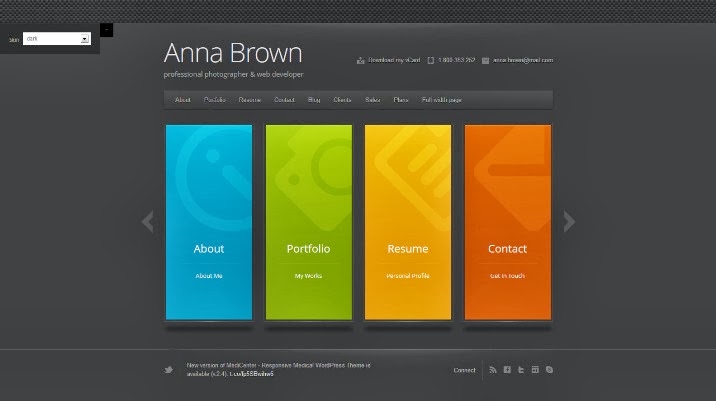Open the Twitter social icon in footer
716x401 pixels.
[521, 370]
